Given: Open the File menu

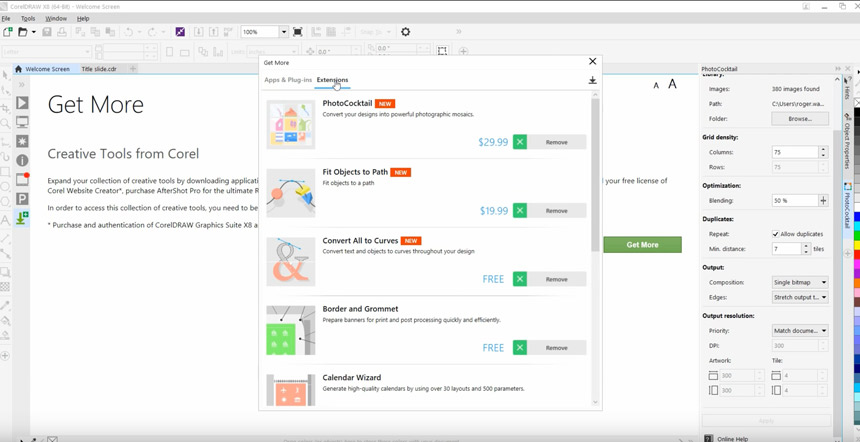Looking at the screenshot, I should [x=5, y=19].
